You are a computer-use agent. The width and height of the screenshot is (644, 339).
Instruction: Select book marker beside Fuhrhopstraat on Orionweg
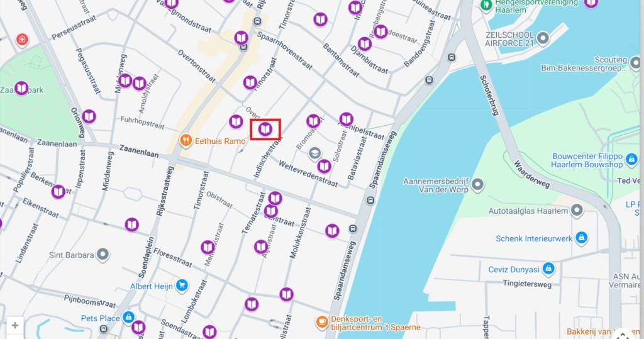click(x=89, y=117)
